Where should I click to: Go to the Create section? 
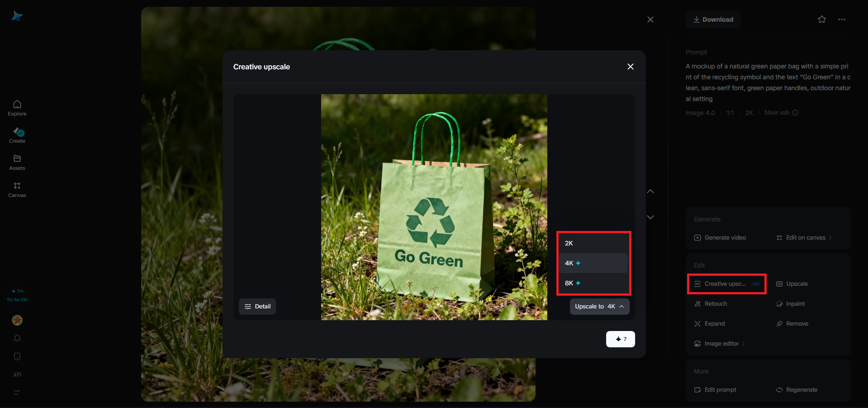tap(17, 135)
